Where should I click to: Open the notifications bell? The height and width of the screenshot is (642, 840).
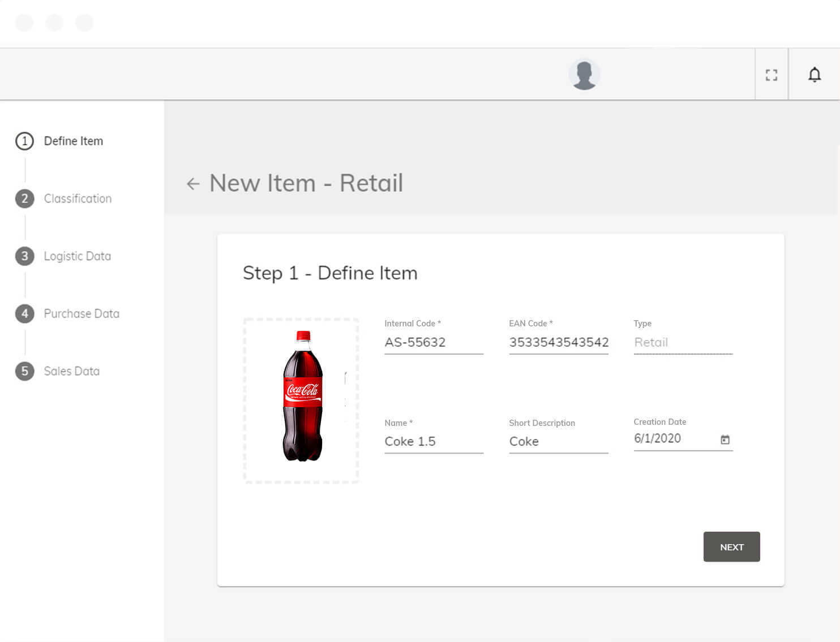[x=815, y=75]
